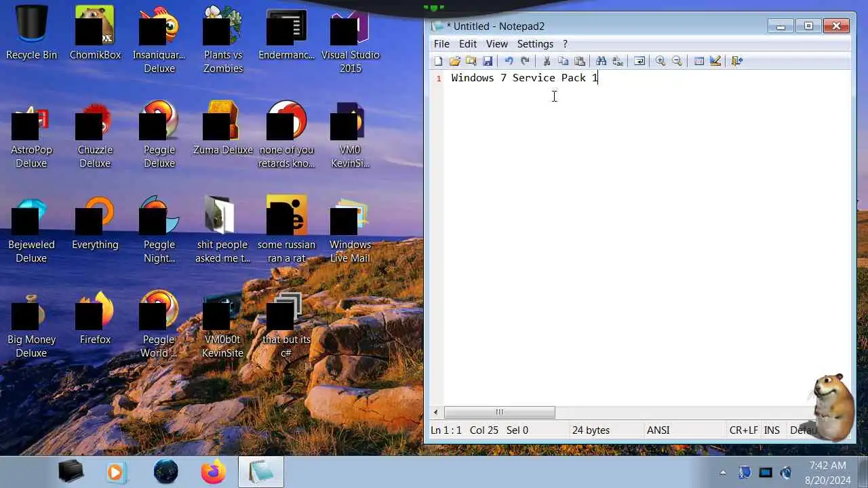Image resolution: width=868 pixels, height=488 pixels.
Task: Open the Settings menu
Action: coord(535,43)
